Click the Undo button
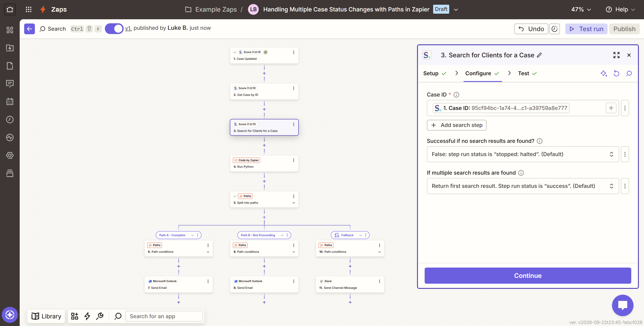Image resolution: width=644 pixels, height=326 pixels. tap(531, 29)
